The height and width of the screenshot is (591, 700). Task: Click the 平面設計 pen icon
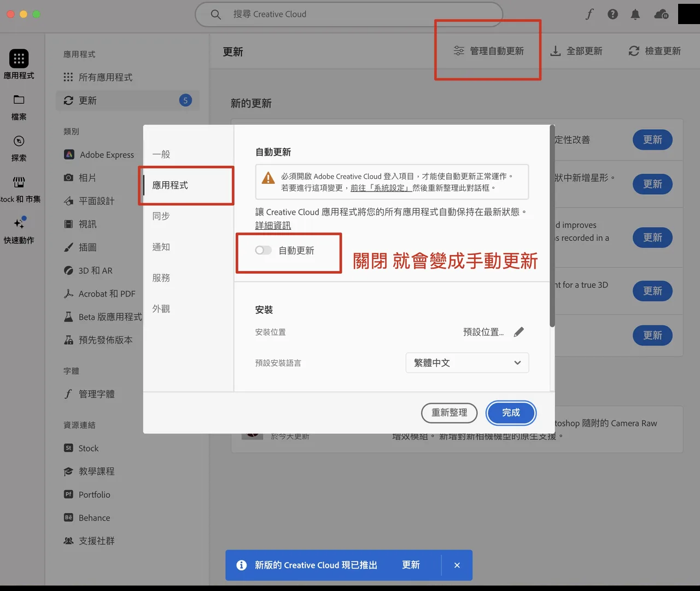point(68,201)
